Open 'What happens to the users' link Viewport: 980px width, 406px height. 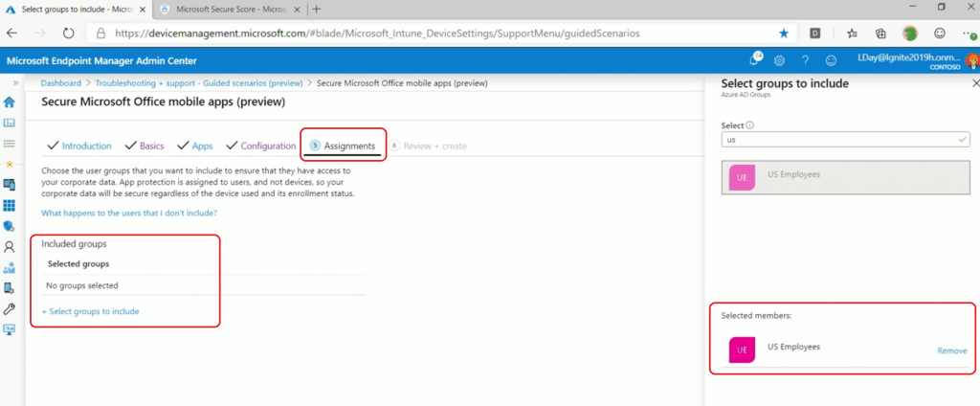[x=129, y=213]
